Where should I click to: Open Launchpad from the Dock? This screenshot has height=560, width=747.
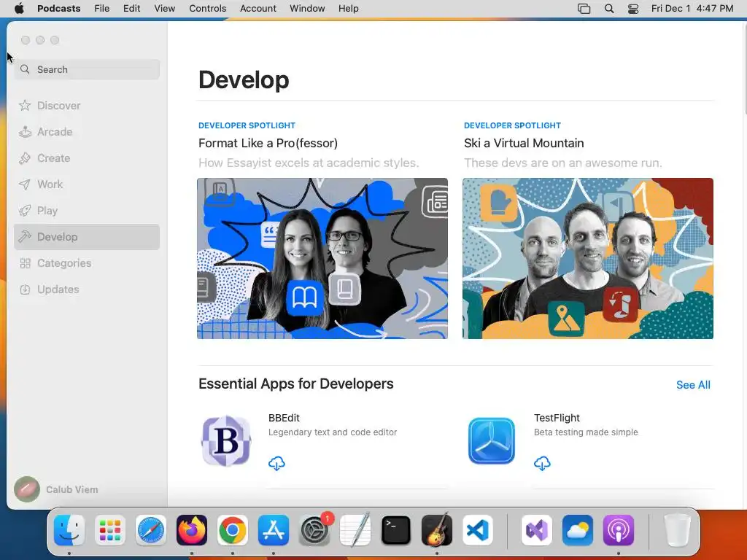pyautogui.click(x=110, y=530)
